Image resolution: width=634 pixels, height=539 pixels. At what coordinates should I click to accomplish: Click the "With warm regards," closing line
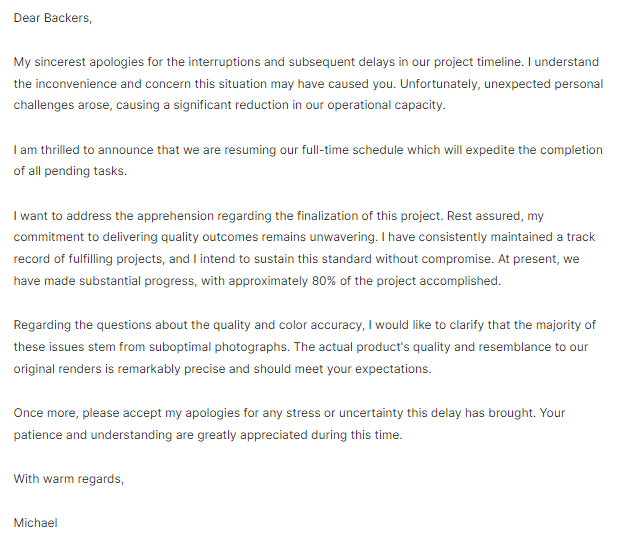pos(69,479)
